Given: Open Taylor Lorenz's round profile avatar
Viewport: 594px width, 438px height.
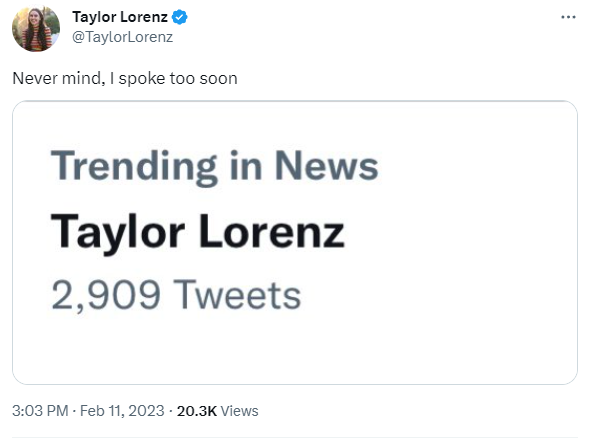Looking at the screenshot, I should 36,28.
